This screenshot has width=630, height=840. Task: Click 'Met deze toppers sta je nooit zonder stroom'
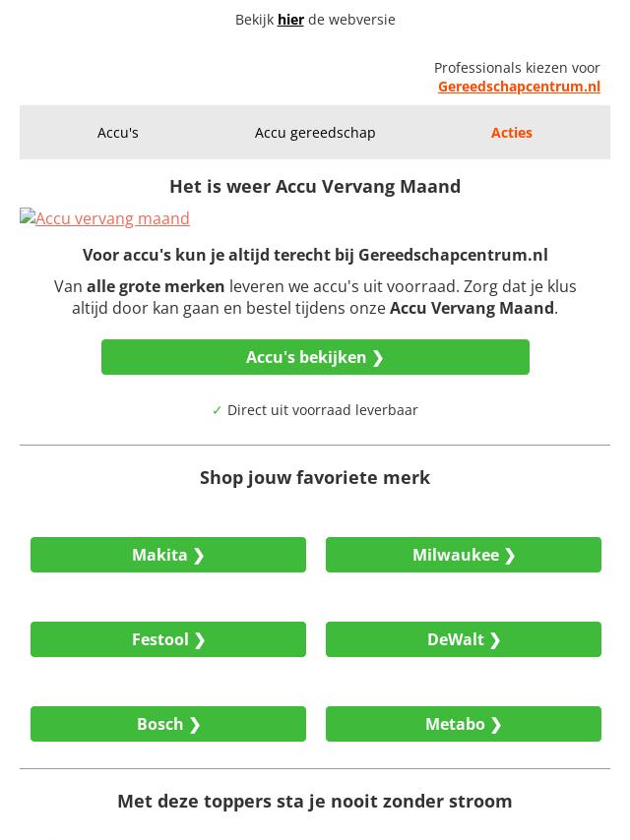pyautogui.click(x=315, y=802)
